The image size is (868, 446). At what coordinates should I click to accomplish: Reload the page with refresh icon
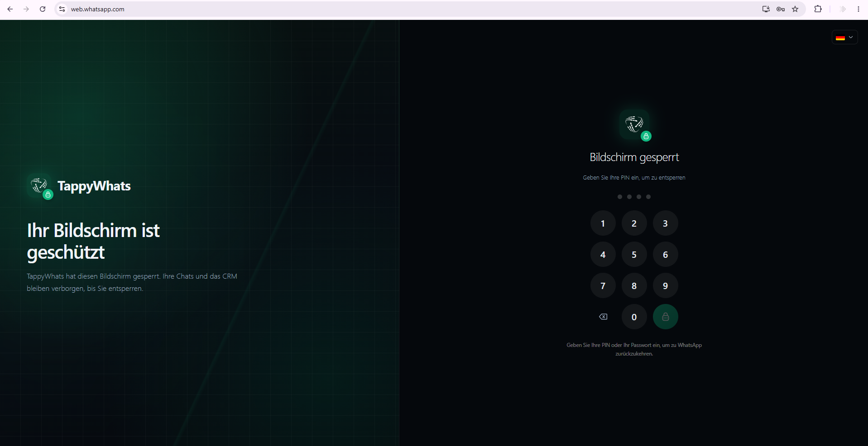click(43, 9)
